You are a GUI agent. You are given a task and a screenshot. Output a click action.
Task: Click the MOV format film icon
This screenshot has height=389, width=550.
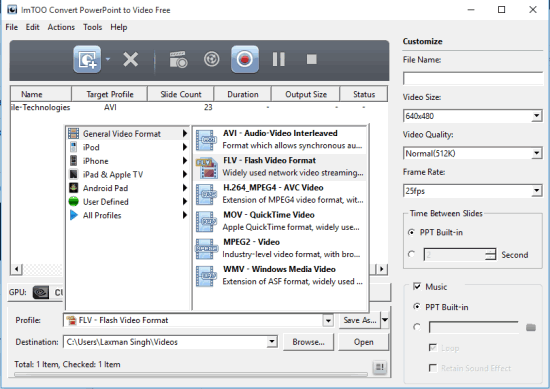pos(206,222)
